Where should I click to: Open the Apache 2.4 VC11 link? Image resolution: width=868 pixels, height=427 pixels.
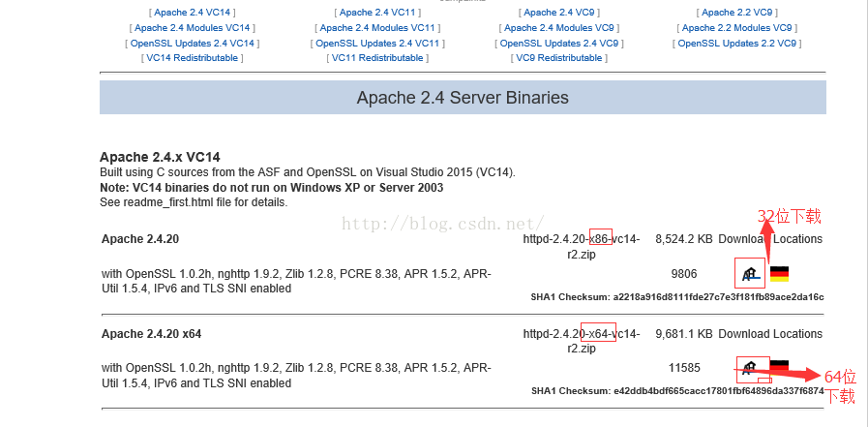point(377,13)
